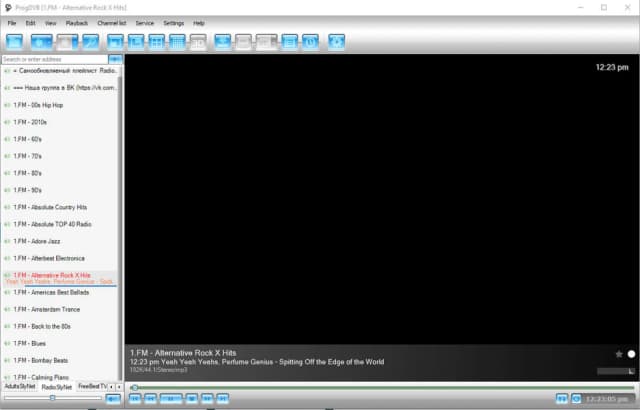Click the greyed 3D toolbar icon
Viewport: 640px width, 410px height.
[x=198, y=42]
